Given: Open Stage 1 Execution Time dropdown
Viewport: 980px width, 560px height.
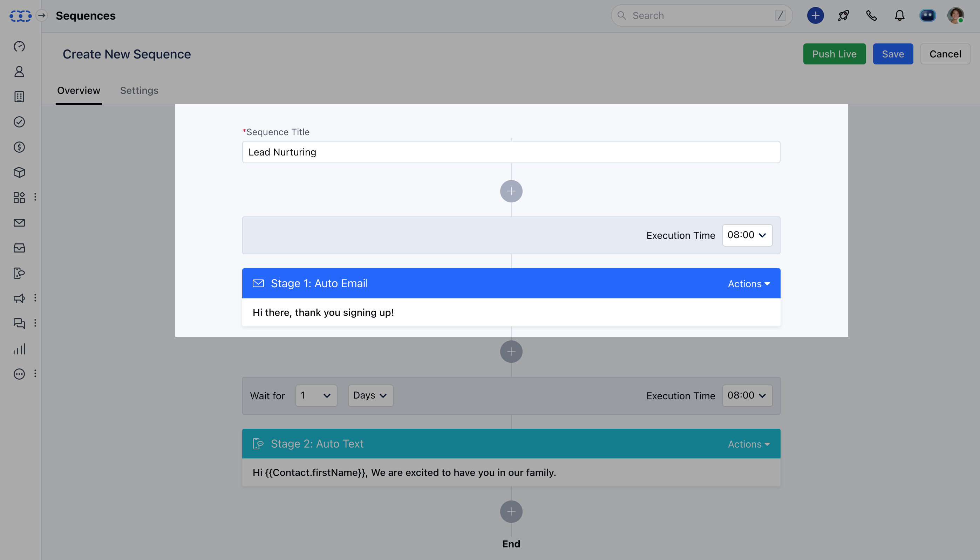Looking at the screenshot, I should tap(747, 235).
